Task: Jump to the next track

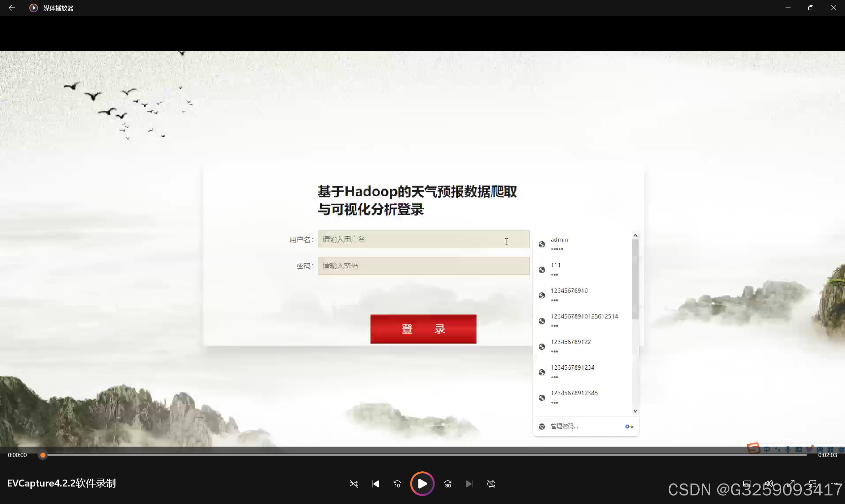Action: [x=469, y=484]
